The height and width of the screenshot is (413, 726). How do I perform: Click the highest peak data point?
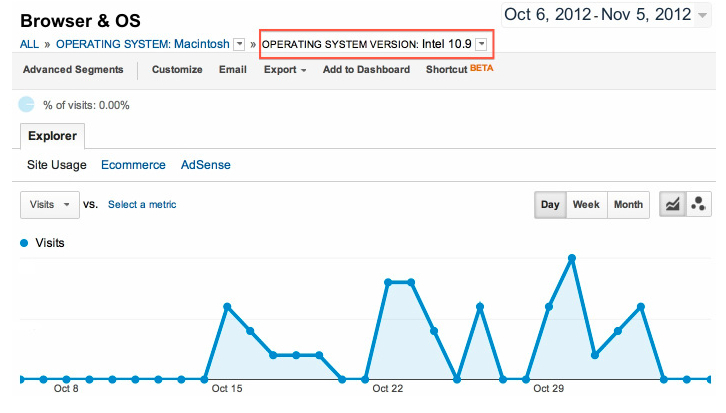572,258
